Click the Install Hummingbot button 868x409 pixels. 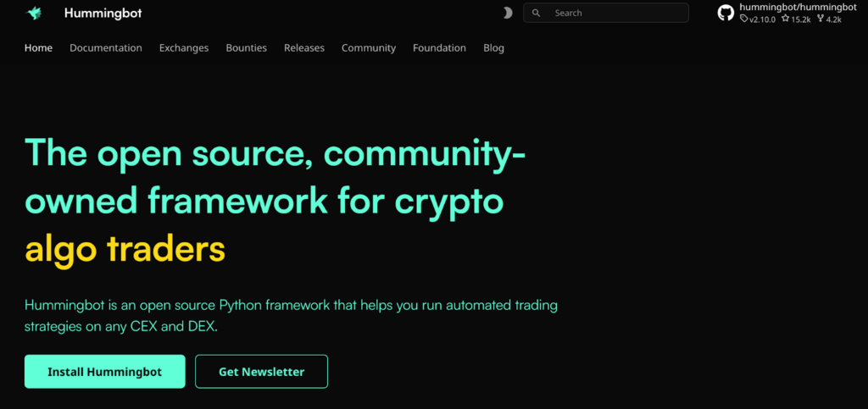[104, 372]
